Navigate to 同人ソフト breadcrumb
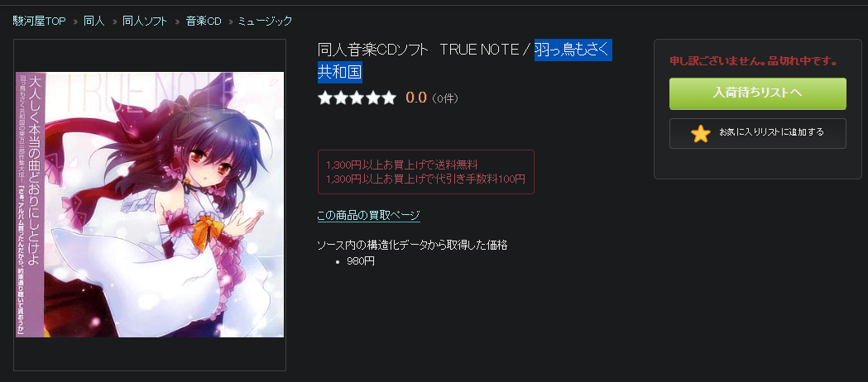Screen dimensions: 868x382 coord(145,21)
